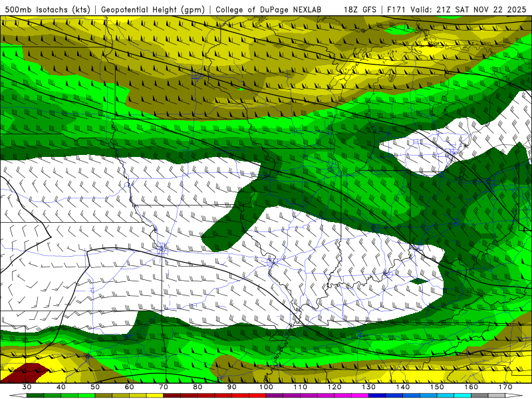
Task: Click the dark red wind maximum on the map
Action: coord(25,373)
